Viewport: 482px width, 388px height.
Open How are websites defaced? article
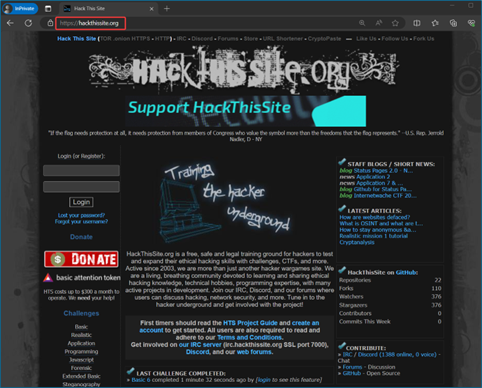coord(375,217)
